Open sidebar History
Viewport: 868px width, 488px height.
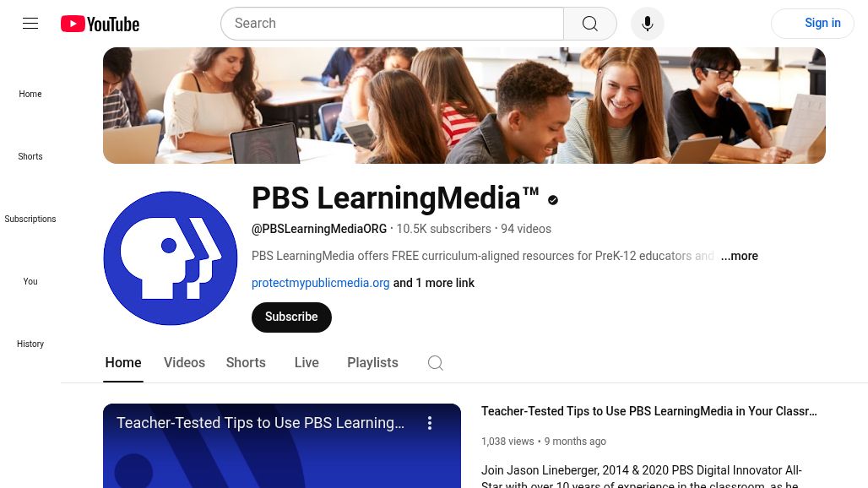coord(30,344)
